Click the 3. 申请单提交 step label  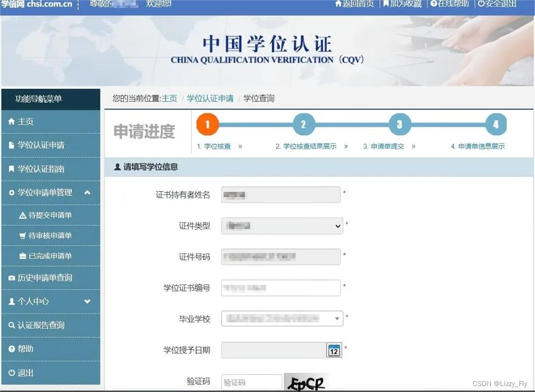click(383, 147)
